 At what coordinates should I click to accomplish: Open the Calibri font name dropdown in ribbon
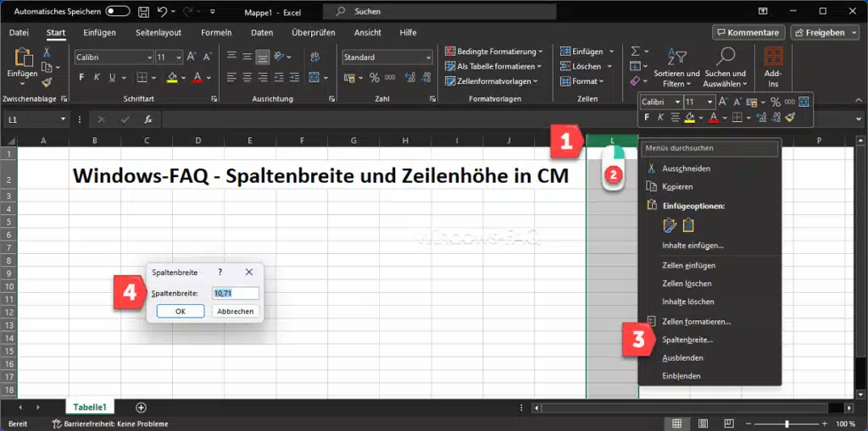point(149,57)
